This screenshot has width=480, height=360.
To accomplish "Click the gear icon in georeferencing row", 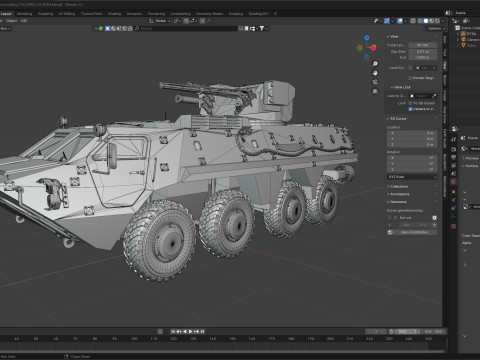I will tap(434, 218).
